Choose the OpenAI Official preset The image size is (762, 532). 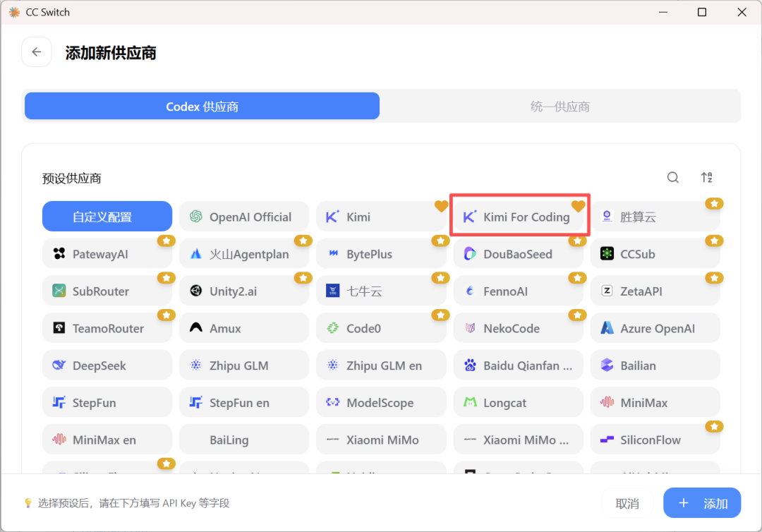click(244, 216)
